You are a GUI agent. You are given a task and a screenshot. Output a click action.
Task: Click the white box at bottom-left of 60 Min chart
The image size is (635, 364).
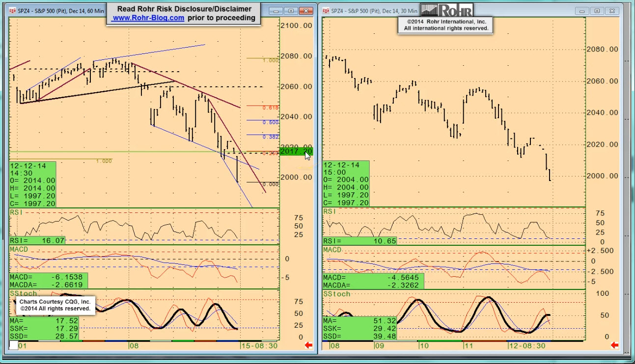point(13,345)
